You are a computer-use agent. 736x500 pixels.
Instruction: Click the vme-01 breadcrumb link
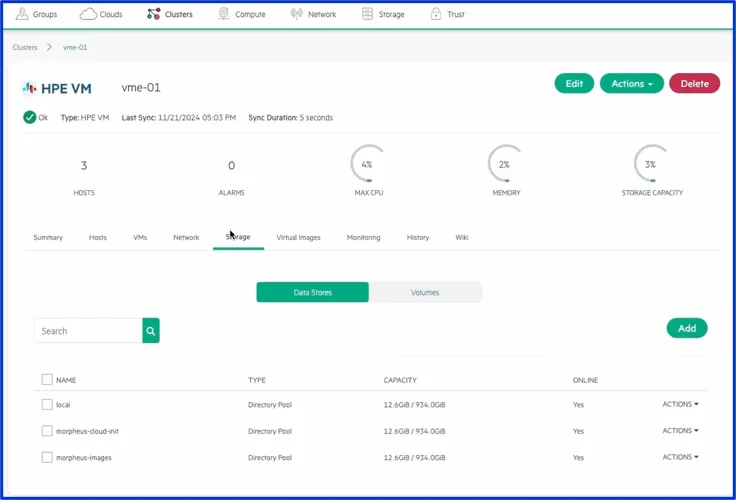(x=75, y=47)
